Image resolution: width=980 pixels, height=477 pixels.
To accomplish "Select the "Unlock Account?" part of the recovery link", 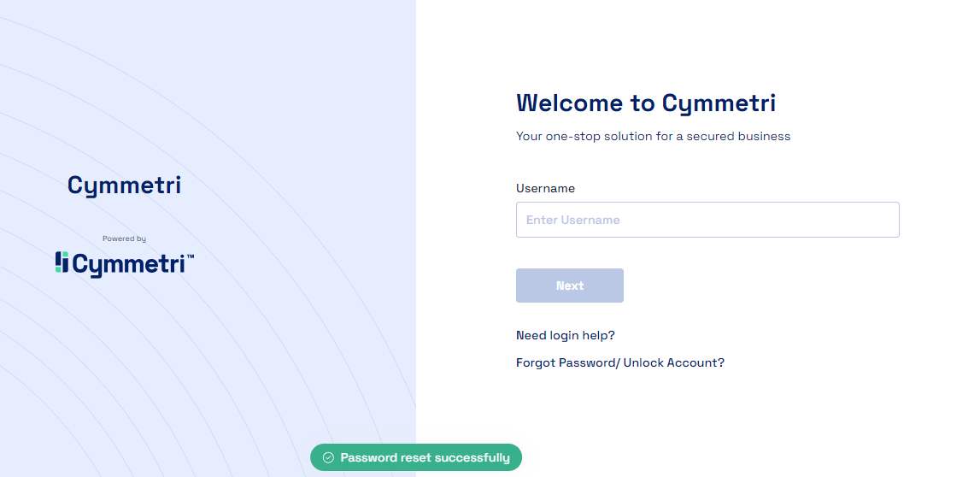I will 673,362.
